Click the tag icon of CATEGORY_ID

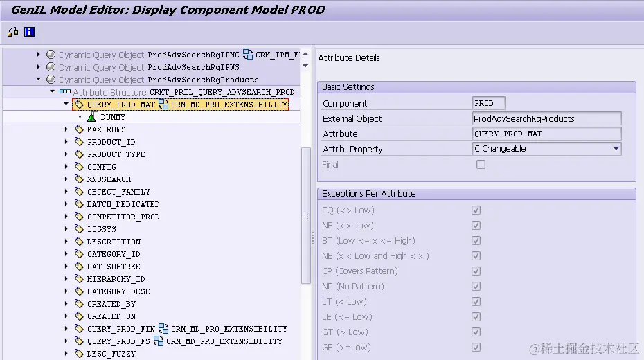click(x=79, y=253)
